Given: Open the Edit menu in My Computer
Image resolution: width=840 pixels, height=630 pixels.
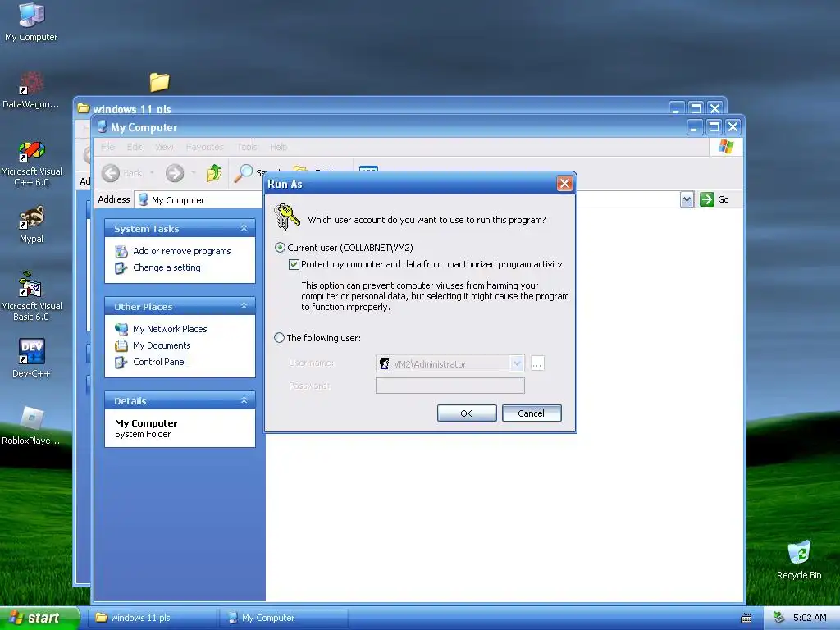Looking at the screenshot, I should (x=135, y=147).
